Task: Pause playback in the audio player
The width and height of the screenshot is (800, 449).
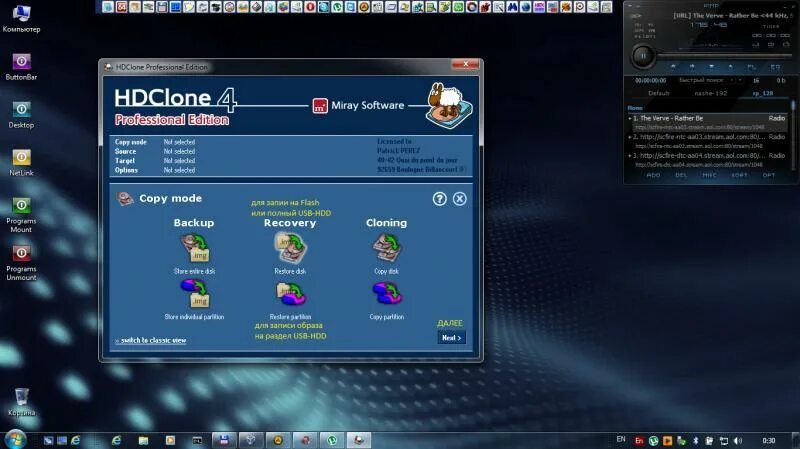Action: [x=643, y=56]
